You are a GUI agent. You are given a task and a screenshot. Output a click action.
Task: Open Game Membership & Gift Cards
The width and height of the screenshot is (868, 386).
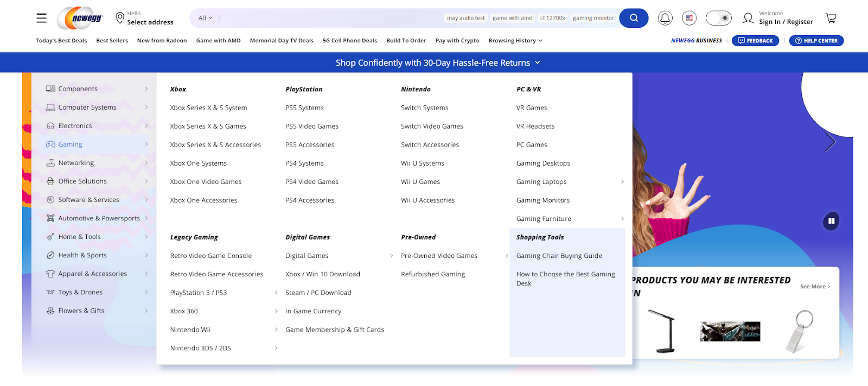[335, 330]
